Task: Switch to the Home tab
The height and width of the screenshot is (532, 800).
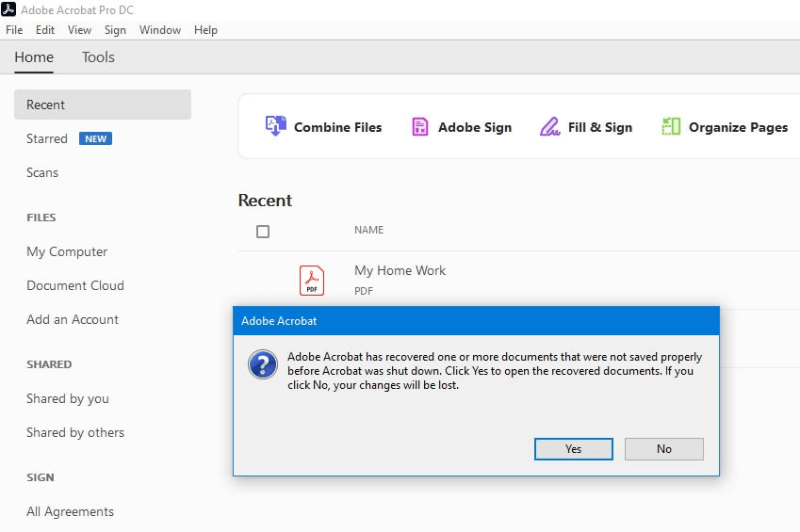Action: click(x=34, y=57)
